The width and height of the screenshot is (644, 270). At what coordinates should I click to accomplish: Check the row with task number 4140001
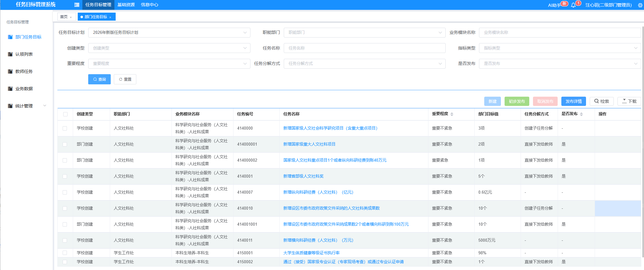[x=65, y=176]
